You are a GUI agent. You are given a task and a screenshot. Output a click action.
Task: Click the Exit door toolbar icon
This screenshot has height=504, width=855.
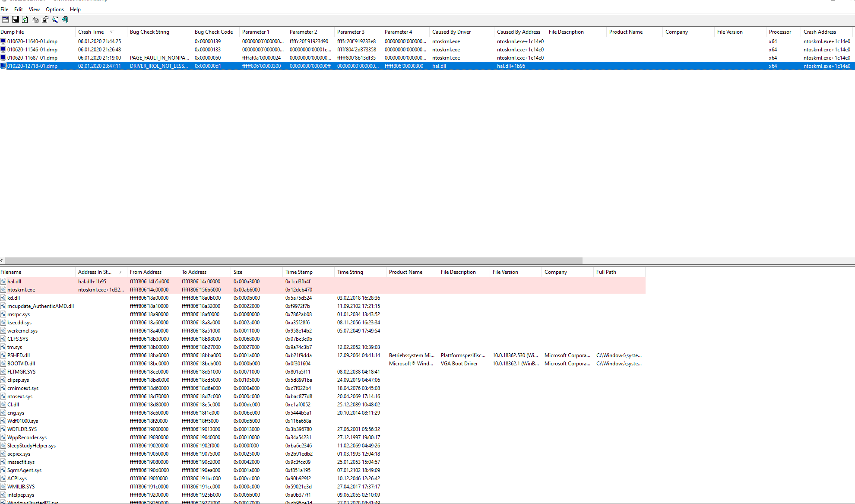pos(65,19)
